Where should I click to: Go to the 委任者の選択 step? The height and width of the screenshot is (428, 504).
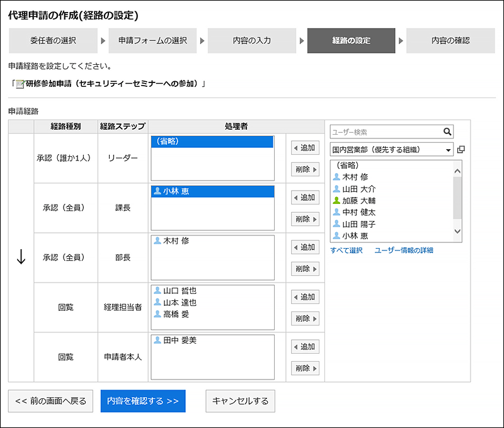pyautogui.click(x=53, y=41)
